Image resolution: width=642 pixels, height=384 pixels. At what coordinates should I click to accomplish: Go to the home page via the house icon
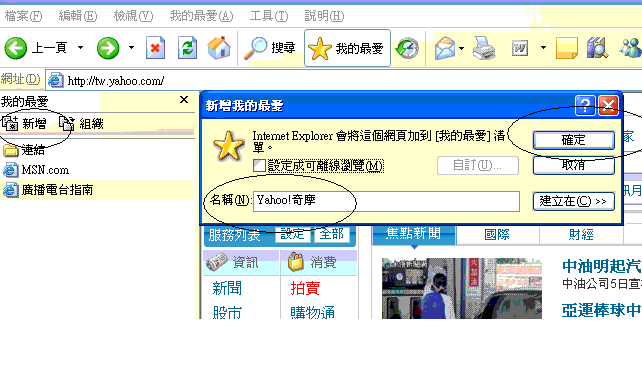click(x=219, y=48)
